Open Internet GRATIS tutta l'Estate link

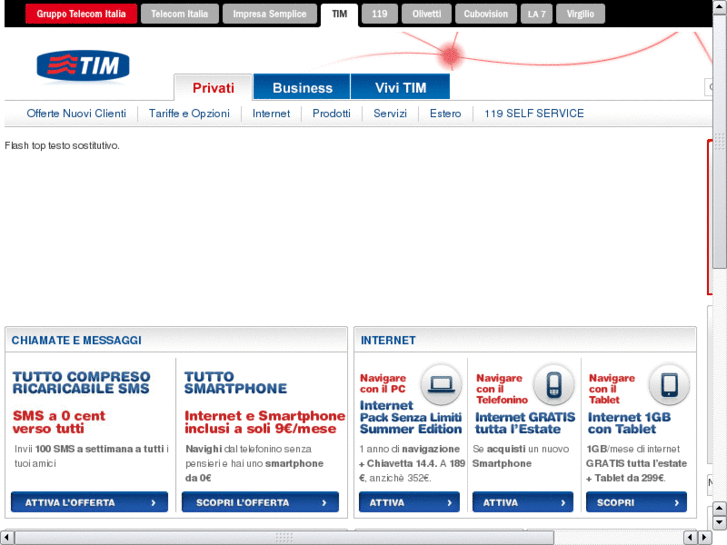pos(525,423)
